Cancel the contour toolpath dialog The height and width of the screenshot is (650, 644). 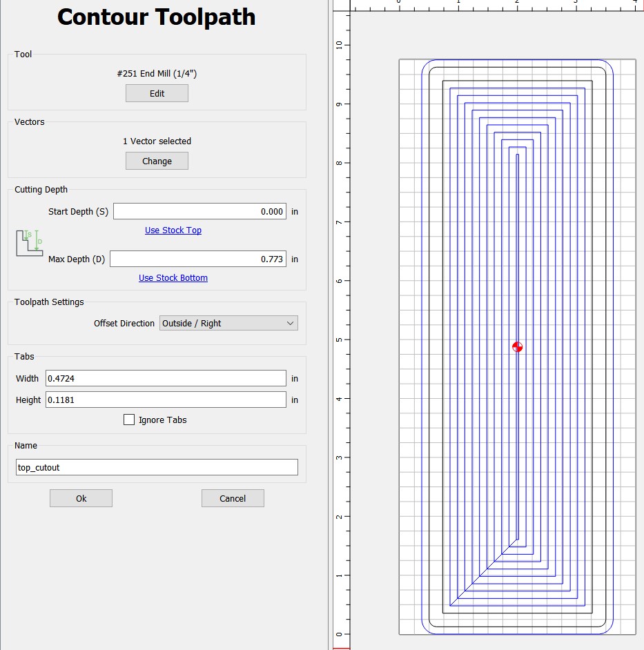(x=233, y=498)
